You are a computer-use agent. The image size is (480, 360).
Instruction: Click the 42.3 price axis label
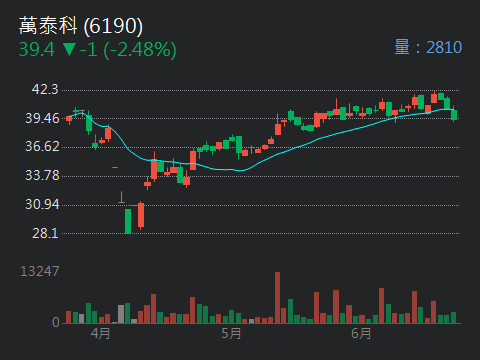[45, 89]
